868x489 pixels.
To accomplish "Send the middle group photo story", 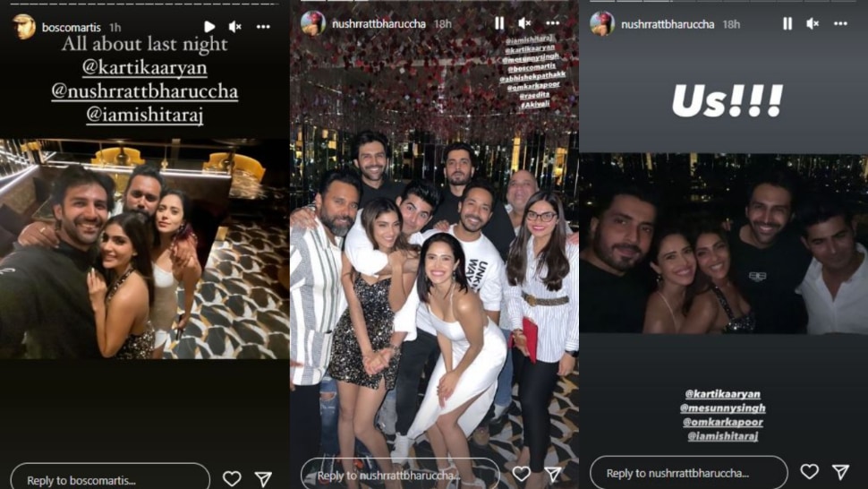I will (x=553, y=474).
